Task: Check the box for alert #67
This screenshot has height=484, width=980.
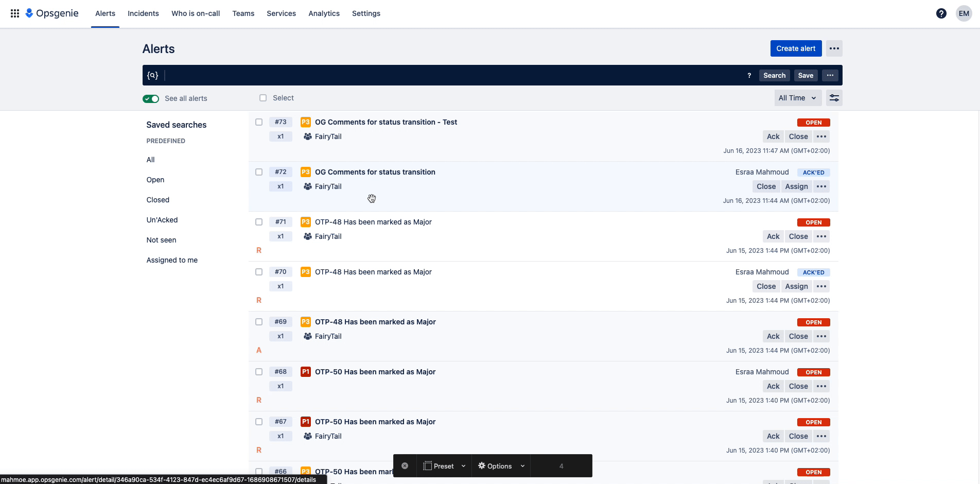Action: [259, 422]
